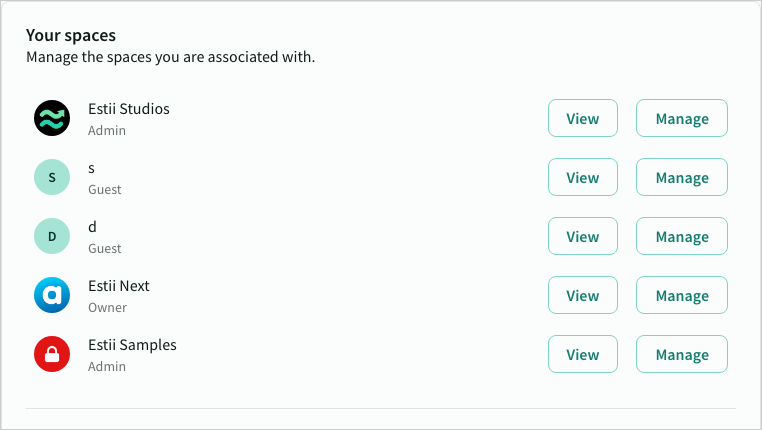This screenshot has height=430, width=762.
Task: Manage the Estii Samples space
Action: tap(681, 355)
